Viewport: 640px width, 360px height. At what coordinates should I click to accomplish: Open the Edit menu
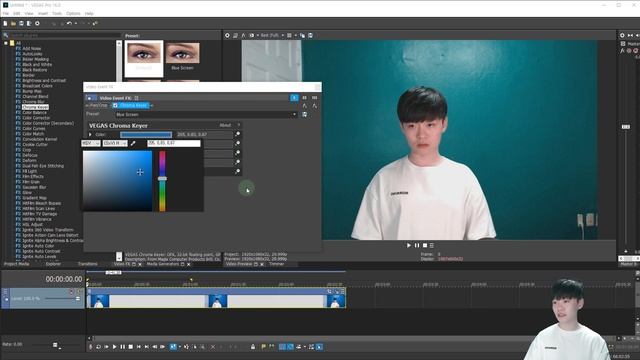(16, 13)
